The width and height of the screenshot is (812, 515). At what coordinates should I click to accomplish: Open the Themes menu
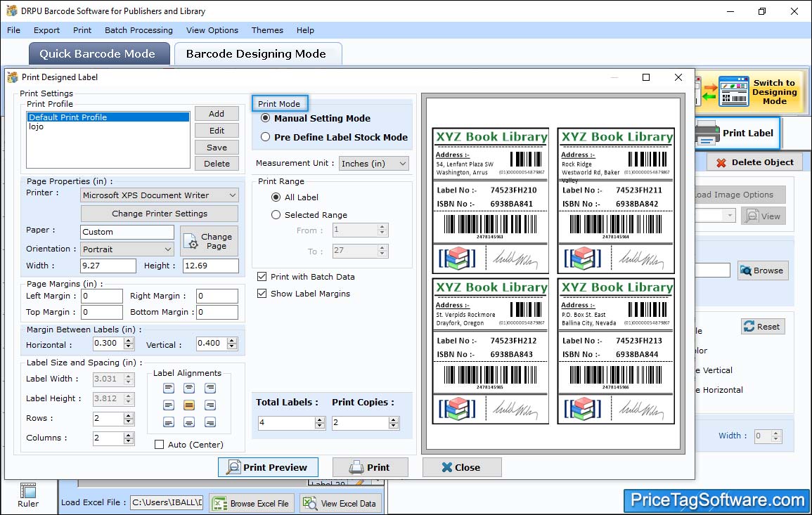[x=267, y=30]
